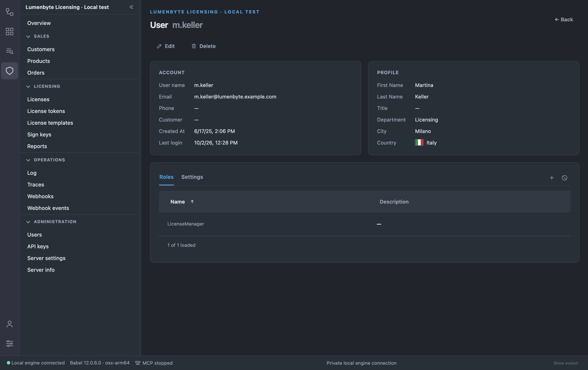Open Customers in the sidebar

[41, 49]
